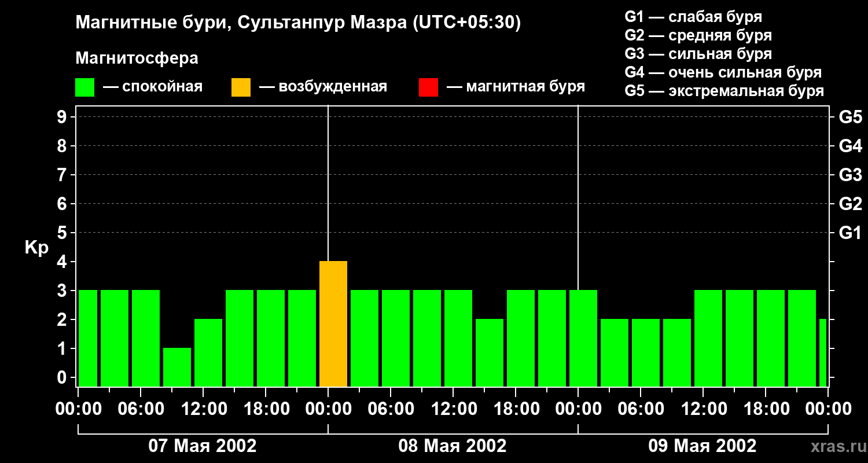
Task: Click the right-axis 'G2' label at Kp 6
Action: pyautogui.click(x=850, y=204)
